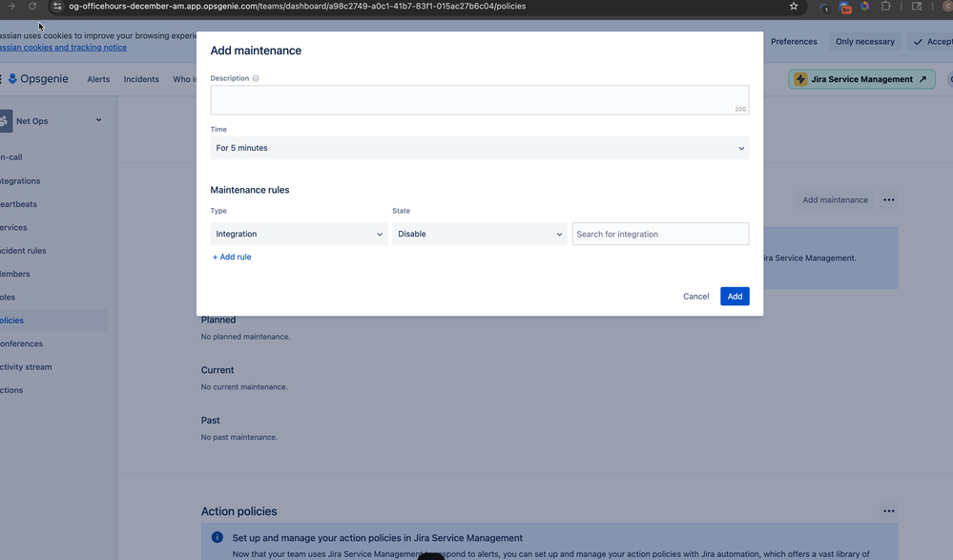Click the colorful round extension icon
The height and width of the screenshot is (560, 953).
pos(864,6)
